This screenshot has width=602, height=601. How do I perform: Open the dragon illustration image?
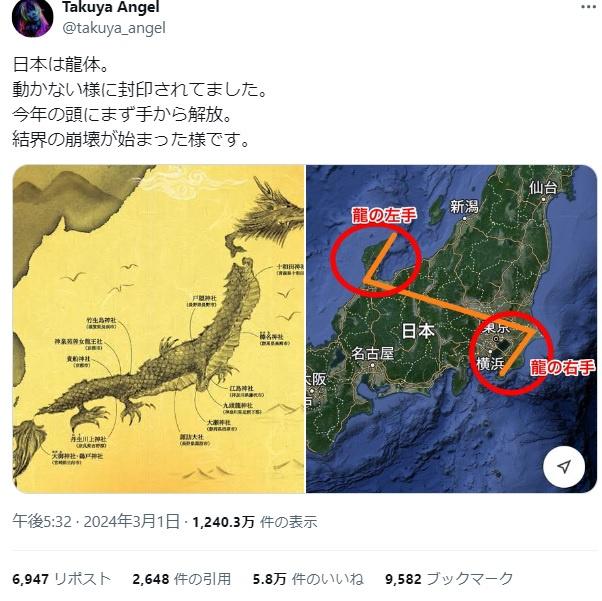point(159,329)
